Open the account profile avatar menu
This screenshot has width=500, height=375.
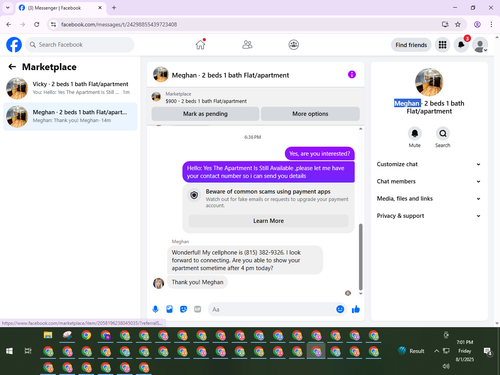point(480,45)
